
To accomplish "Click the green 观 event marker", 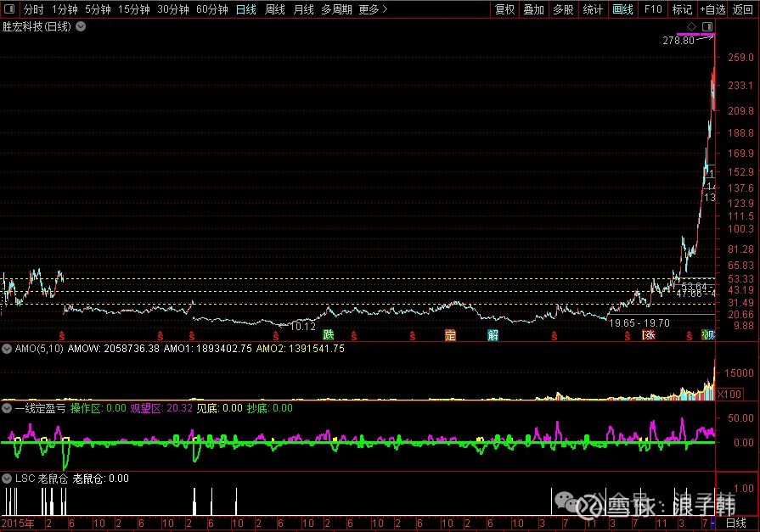I will tap(708, 335).
